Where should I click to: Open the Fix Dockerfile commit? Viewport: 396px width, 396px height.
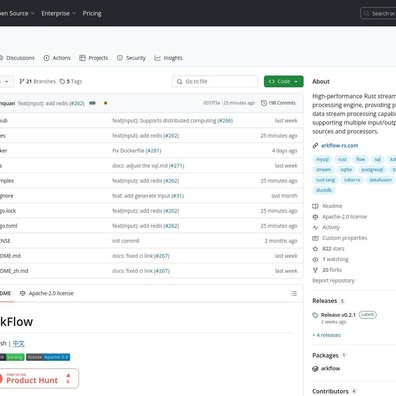pos(128,151)
